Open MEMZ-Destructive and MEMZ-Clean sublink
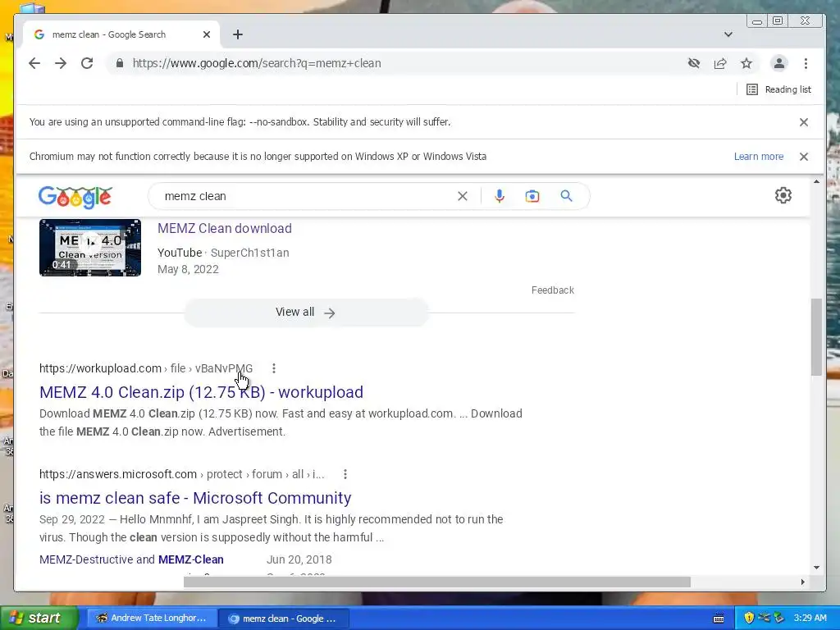Viewport: 840px width, 630px height. coord(131,559)
